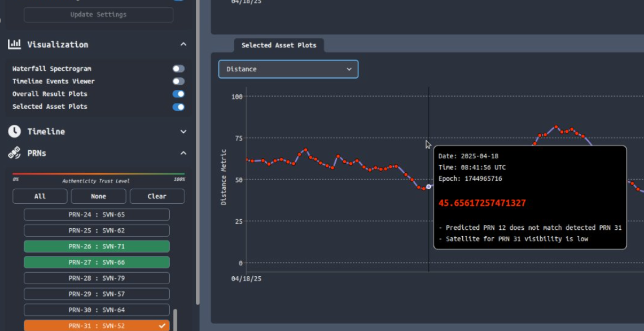
Task: Click the Timeline section heading
Action: 46,132
